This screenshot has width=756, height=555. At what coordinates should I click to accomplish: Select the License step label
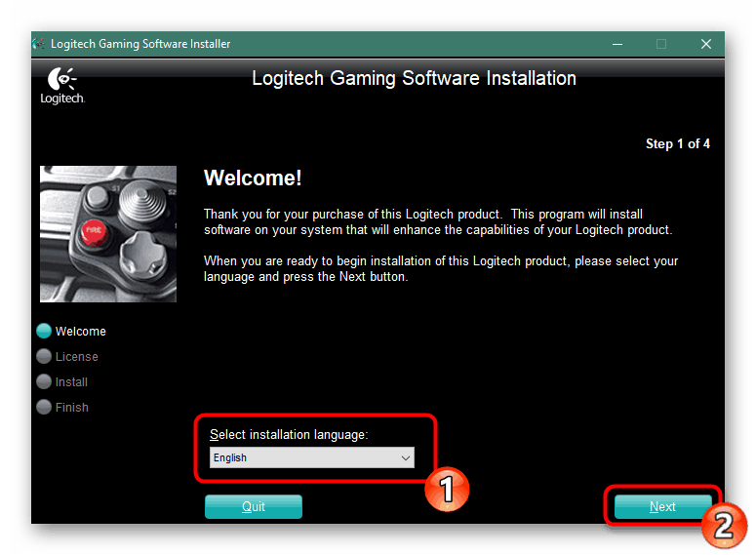pyautogui.click(x=77, y=356)
